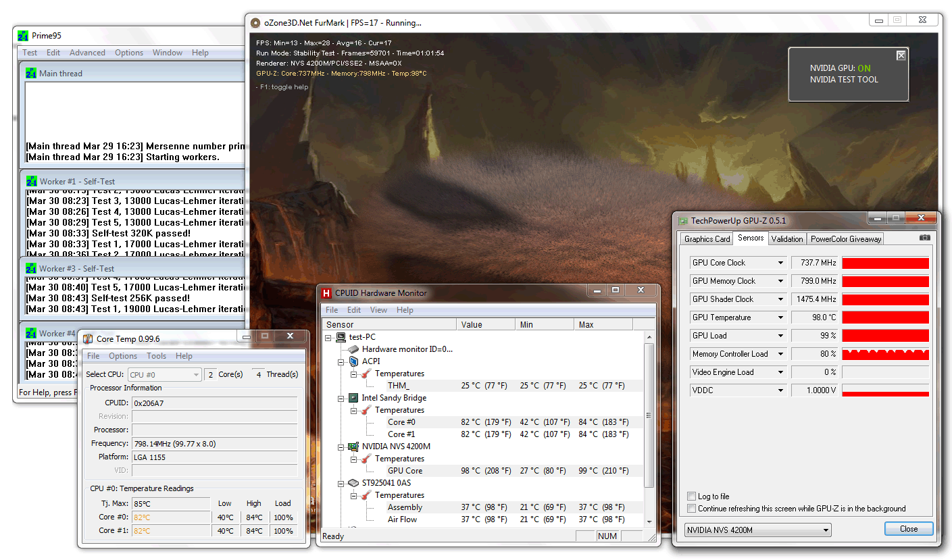
Task: Click the VDDC sensor graph
Action: (885, 390)
